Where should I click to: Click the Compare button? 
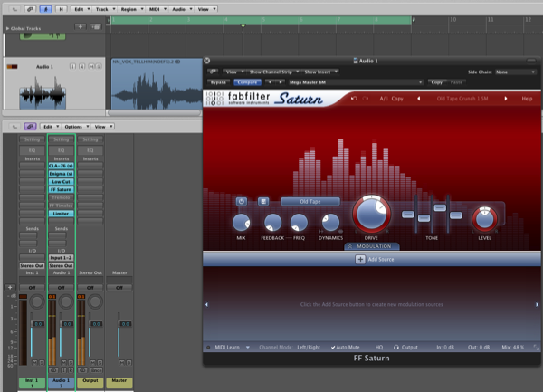click(x=249, y=81)
